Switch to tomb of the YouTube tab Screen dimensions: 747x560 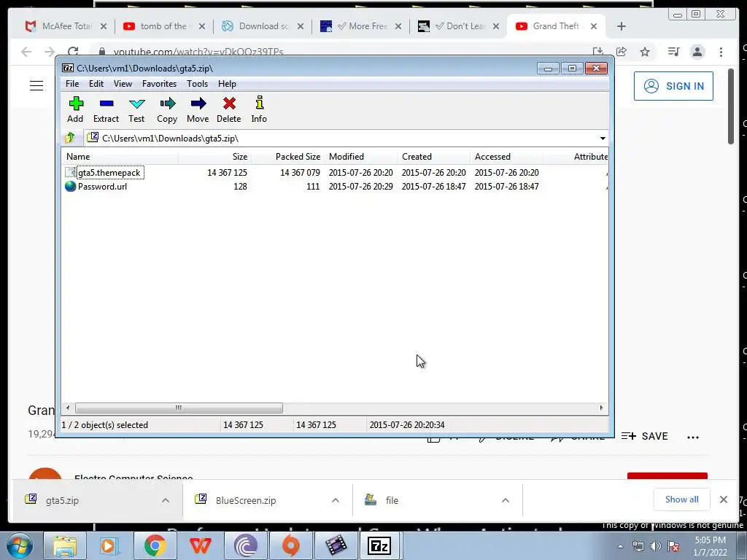163,26
